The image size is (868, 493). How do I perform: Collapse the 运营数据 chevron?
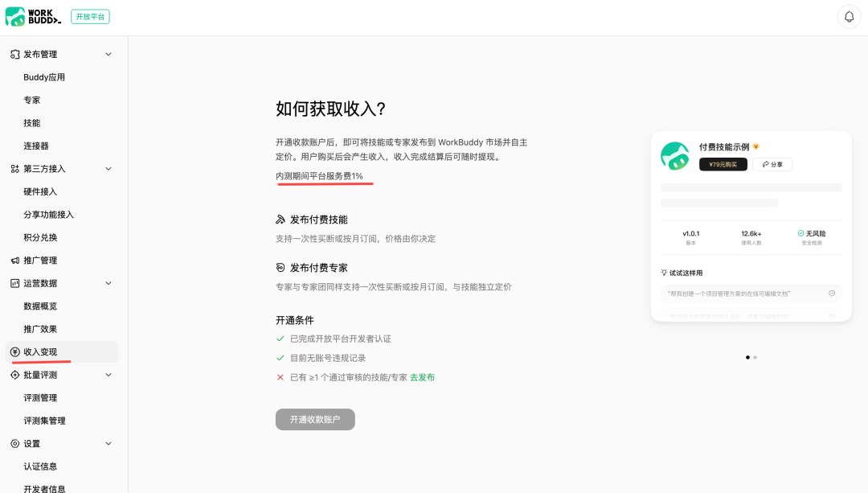pyautogui.click(x=108, y=283)
